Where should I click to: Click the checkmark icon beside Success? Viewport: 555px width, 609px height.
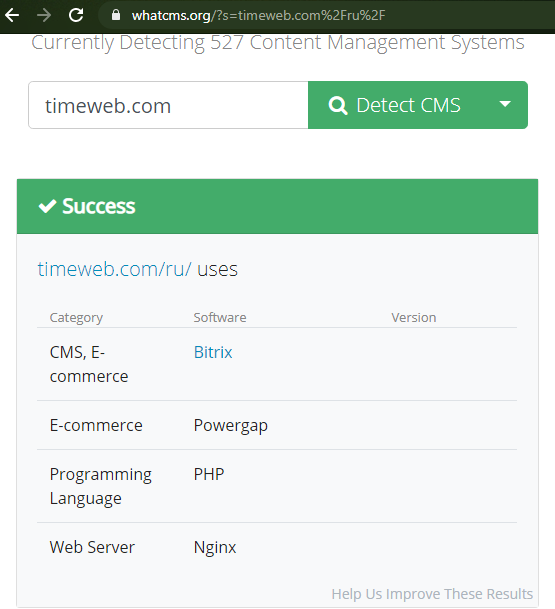pyautogui.click(x=47, y=206)
